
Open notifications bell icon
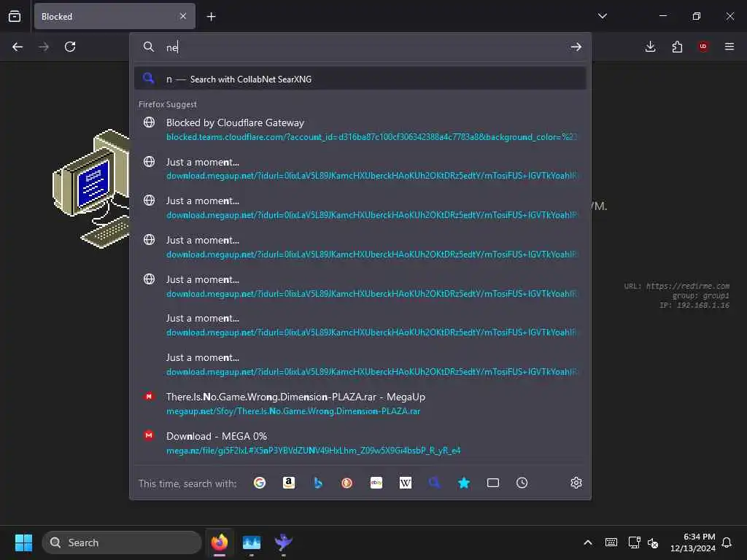click(727, 542)
